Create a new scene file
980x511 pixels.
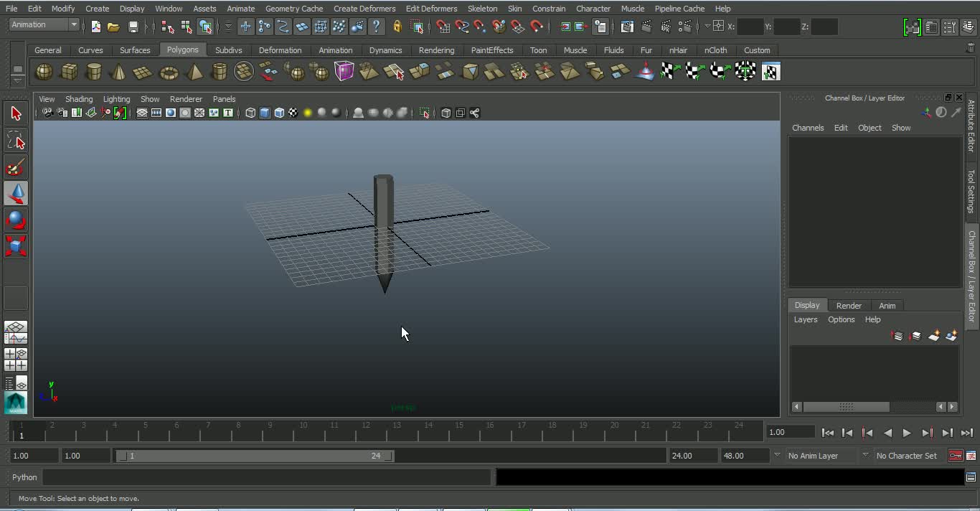point(95,27)
